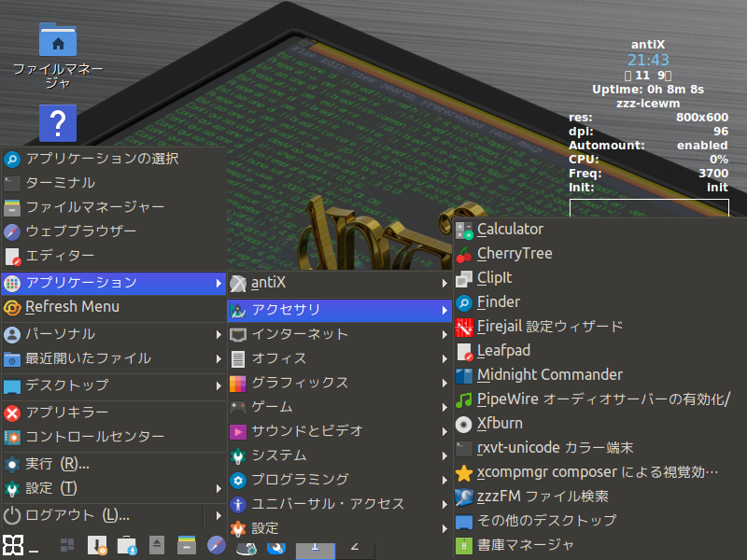This screenshot has height=560, width=747.
Task: Expand 設定 (T) submenu in main menu
Action: pos(113,489)
